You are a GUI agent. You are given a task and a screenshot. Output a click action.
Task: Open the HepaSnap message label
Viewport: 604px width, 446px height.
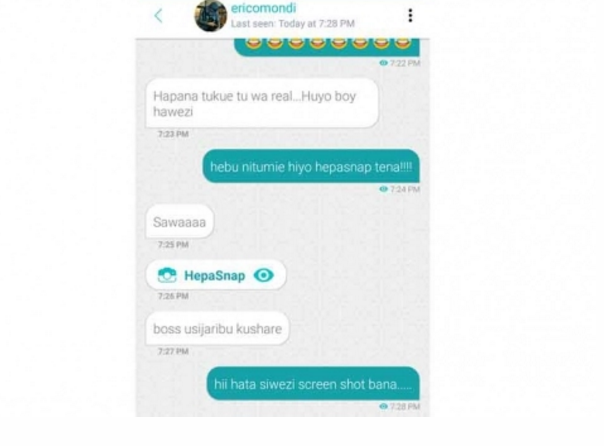215,276
